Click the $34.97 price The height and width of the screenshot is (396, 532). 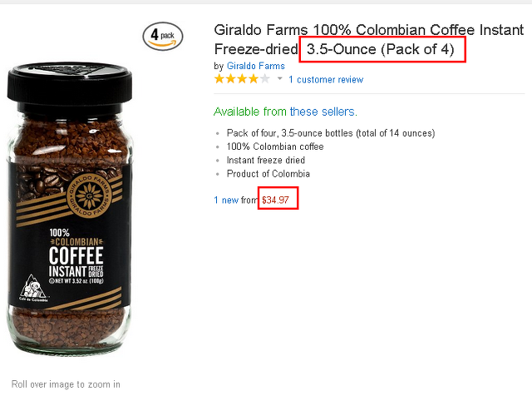[x=275, y=200]
